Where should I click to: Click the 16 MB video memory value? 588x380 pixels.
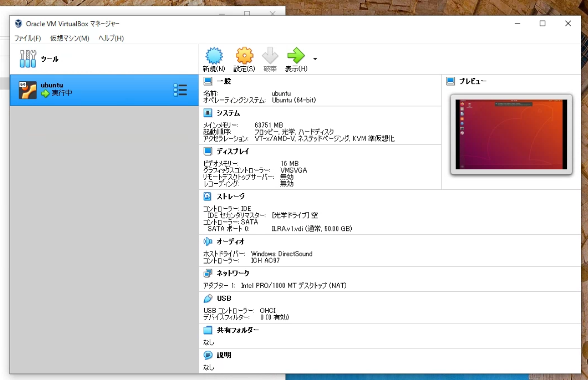coord(289,164)
